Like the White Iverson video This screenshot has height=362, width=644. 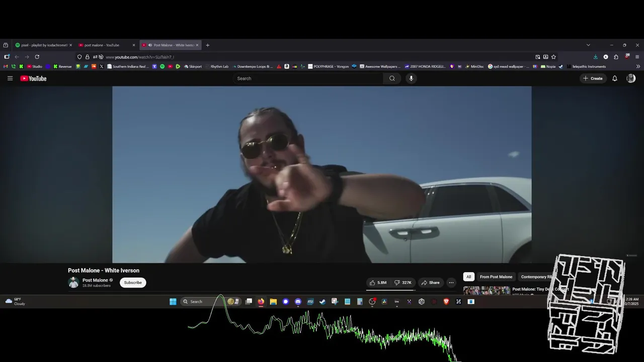pos(378,283)
